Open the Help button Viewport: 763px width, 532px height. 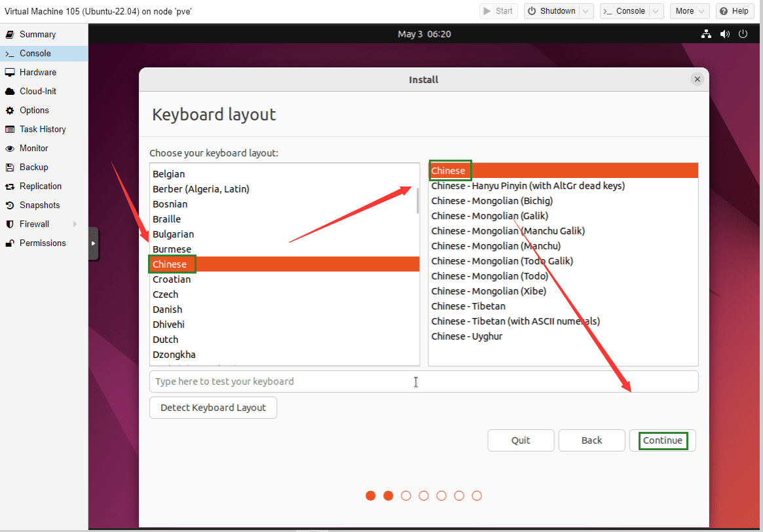coord(734,11)
